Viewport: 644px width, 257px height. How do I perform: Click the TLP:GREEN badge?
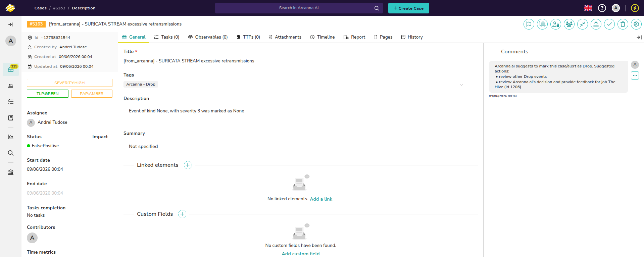pyautogui.click(x=48, y=94)
